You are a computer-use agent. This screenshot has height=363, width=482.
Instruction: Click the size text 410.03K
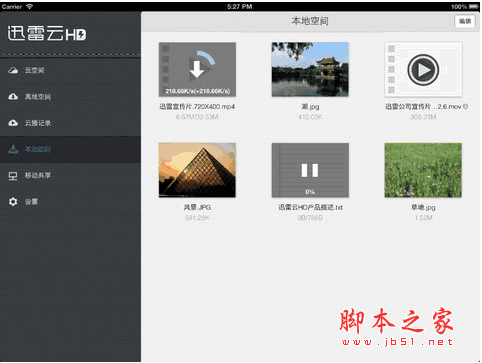pyautogui.click(x=310, y=117)
